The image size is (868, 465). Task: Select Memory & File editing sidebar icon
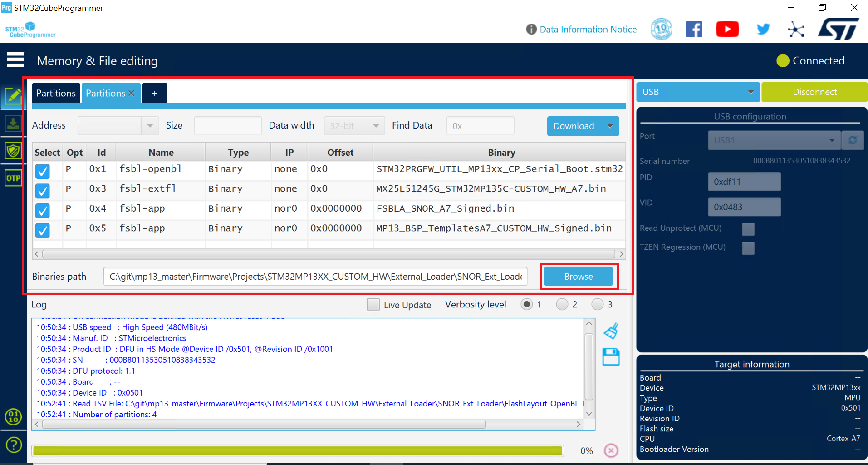coord(13,96)
